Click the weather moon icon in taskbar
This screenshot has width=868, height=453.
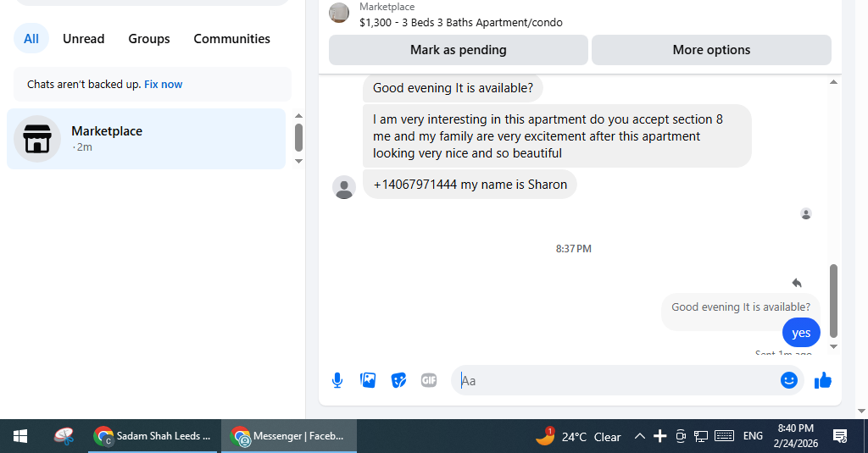click(545, 436)
